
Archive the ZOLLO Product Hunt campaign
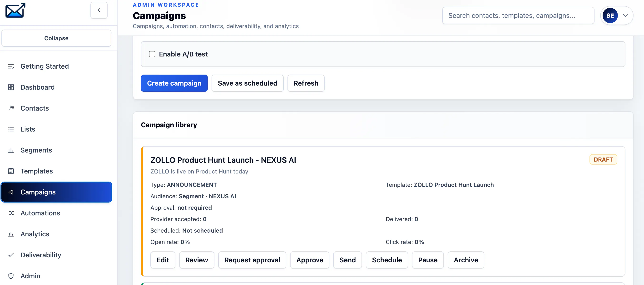click(466, 260)
